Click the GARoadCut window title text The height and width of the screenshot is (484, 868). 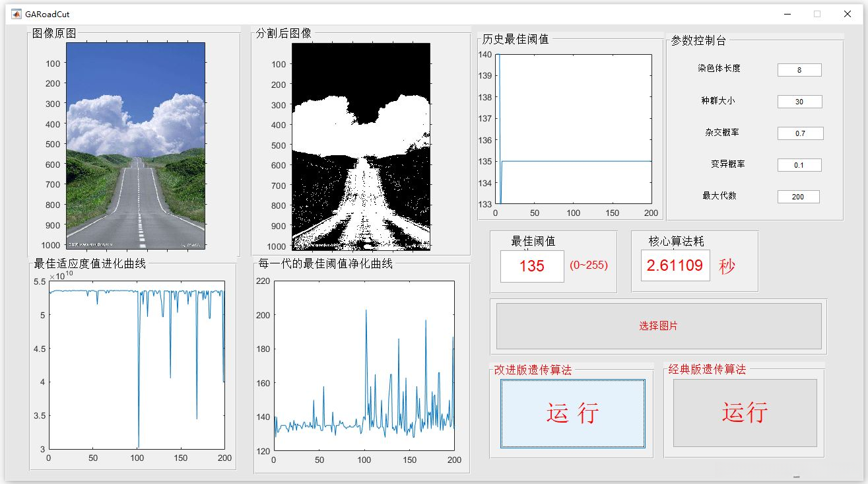[48, 14]
